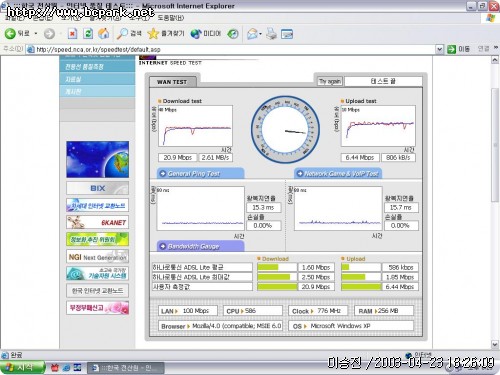Click the Print icon in toolbar
Image resolution: width=500 pixels, height=375 pixels.
[272, 34]
